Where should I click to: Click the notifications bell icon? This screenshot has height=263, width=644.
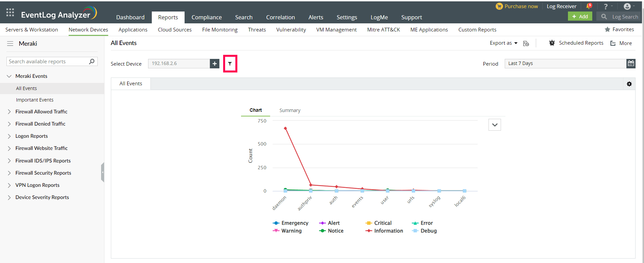[x=589, y=6]
